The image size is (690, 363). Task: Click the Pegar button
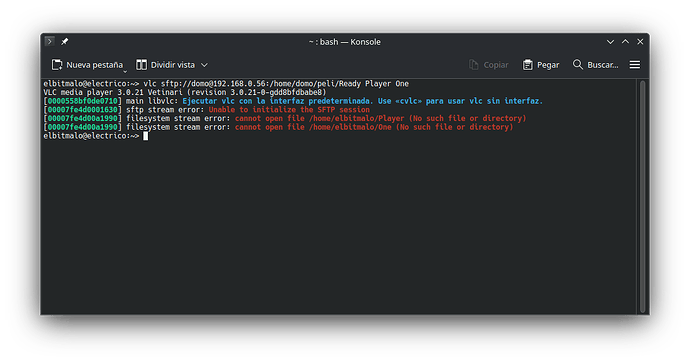tap(541, 65)
